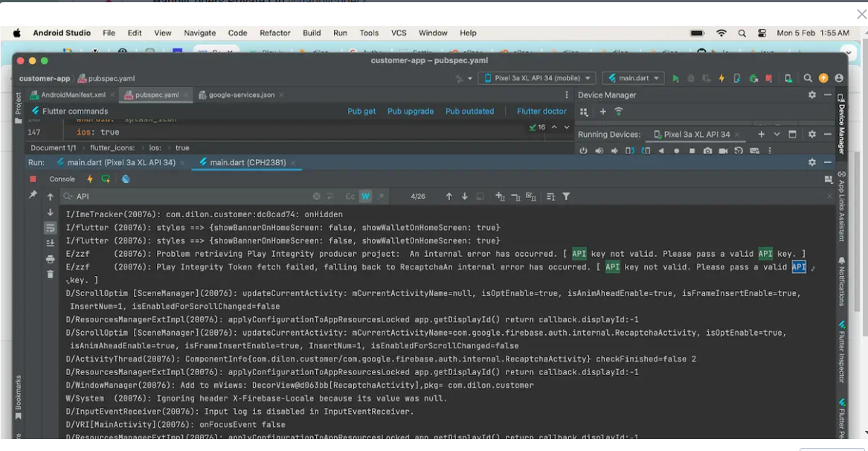Image resolution: width=868 pixels, height=451 pixels.
Task: Lower emulator volume with the quieter speaker icon
Action: (x=614, y=150)
